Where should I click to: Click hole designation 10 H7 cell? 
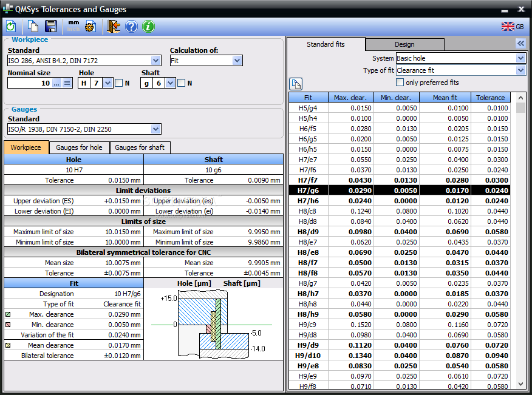[x=74, y=170]
